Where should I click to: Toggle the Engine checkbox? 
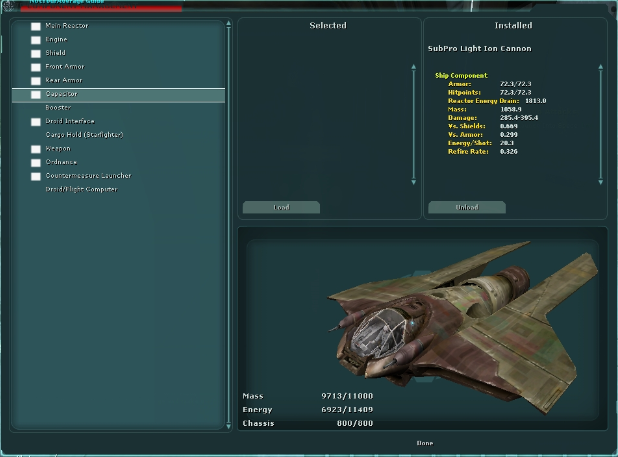coord(36,40)
